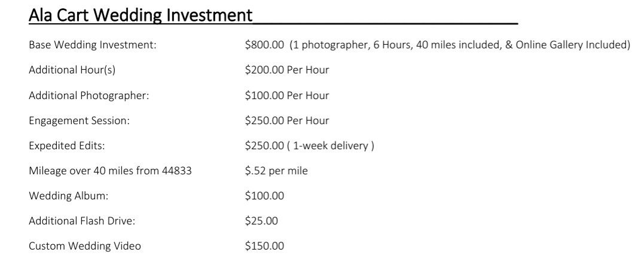644x280 pixels.
Task: Select the Additional Hour(s) label
Action: click(72, 70)
